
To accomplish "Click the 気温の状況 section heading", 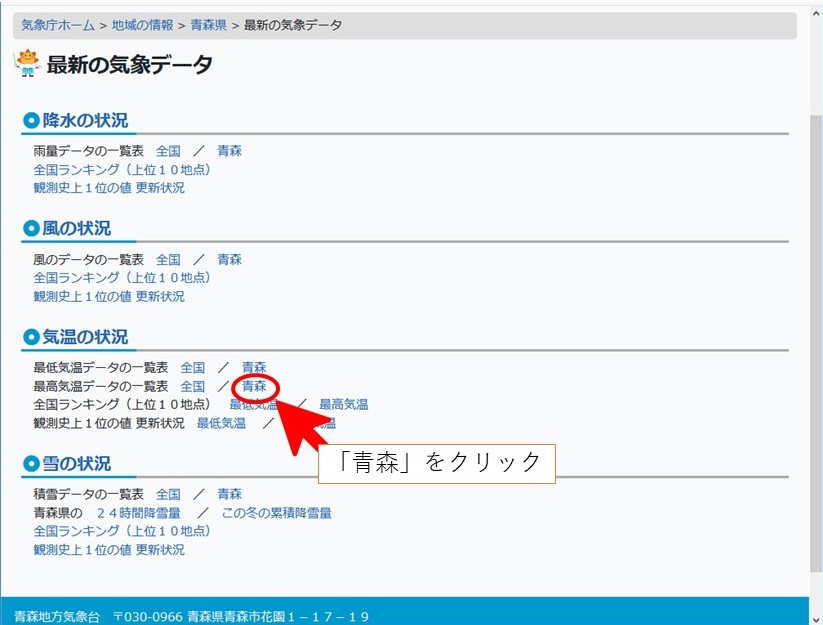I will (85, 337).
